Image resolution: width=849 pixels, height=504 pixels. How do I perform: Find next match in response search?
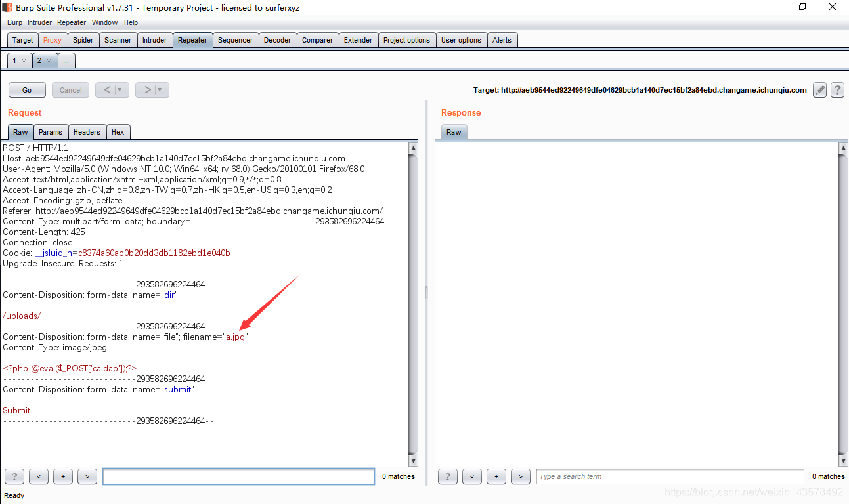pyautogui.click(x=521, y=476)
